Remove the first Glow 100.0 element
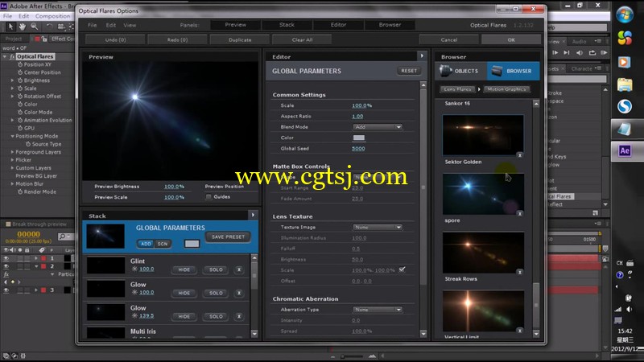Screen dimensions: 644x362 coord(239,293)
